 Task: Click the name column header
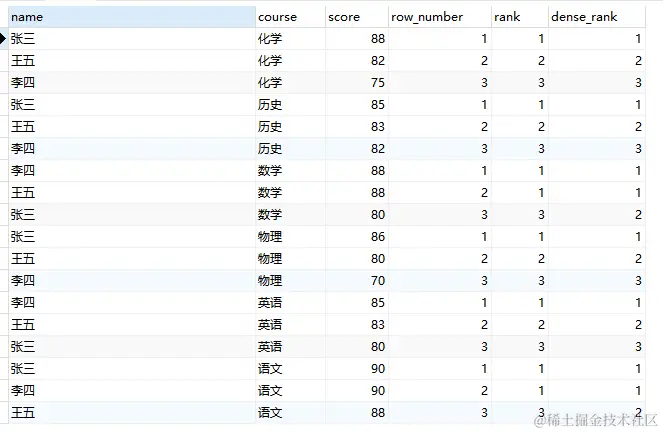[132, 17]
